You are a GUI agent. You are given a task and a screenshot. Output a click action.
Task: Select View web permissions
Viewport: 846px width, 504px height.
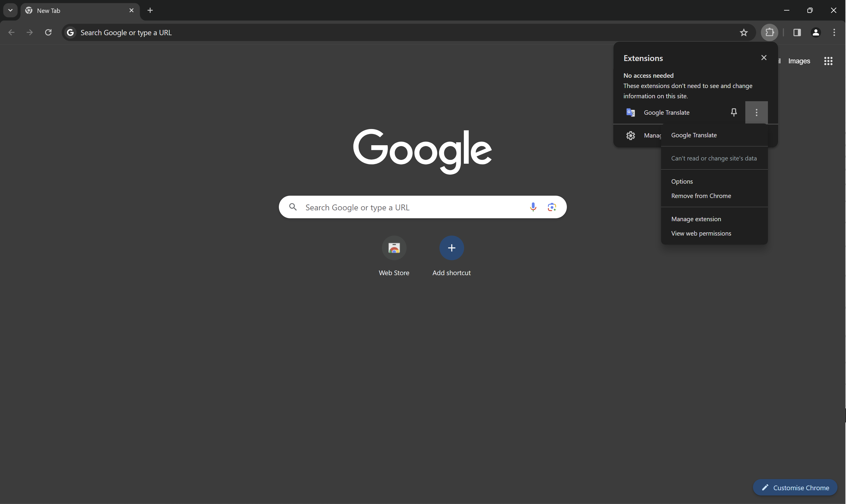tap(714, 233)
